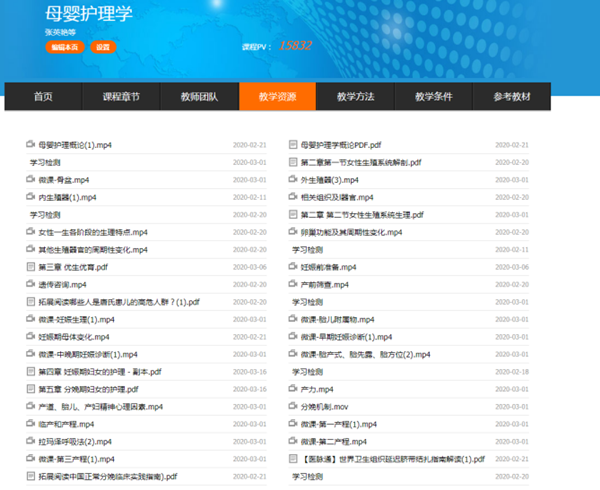
Task: Click PDF icon next to 母婴护理学概论PDF.pdf
Action: coord(294,145)
